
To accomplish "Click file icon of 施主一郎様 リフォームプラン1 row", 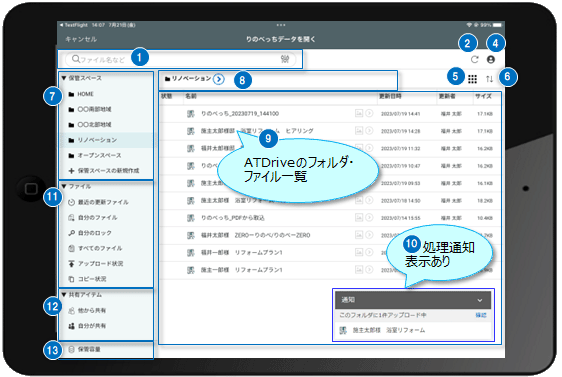I will [191, 270].
